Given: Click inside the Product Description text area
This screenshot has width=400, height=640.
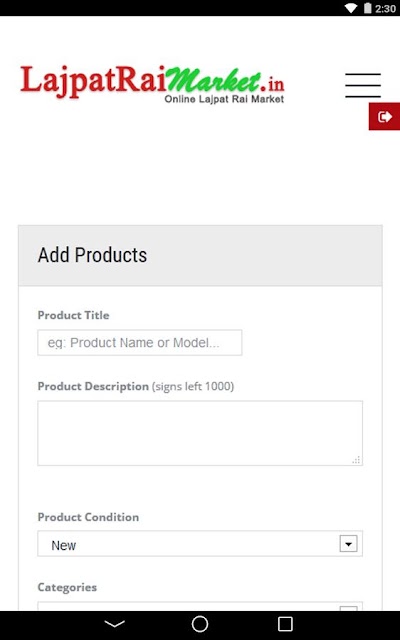Looking at the screenshot, I should [200, 433].
